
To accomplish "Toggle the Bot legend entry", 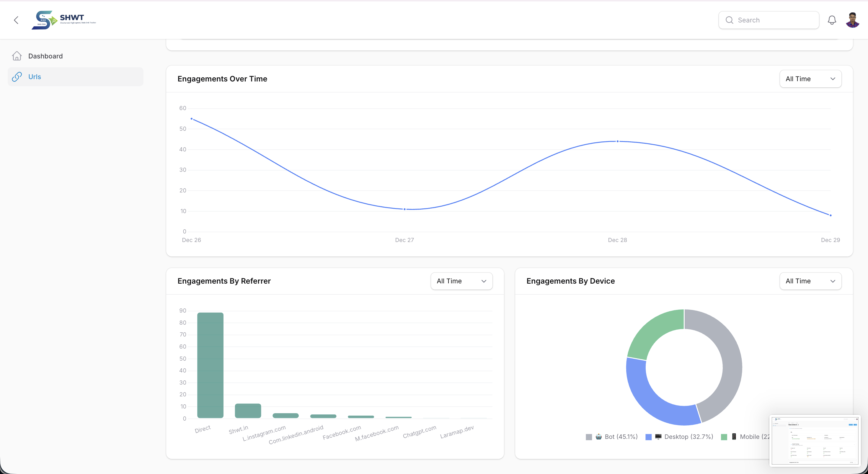I will click(621, 437).
